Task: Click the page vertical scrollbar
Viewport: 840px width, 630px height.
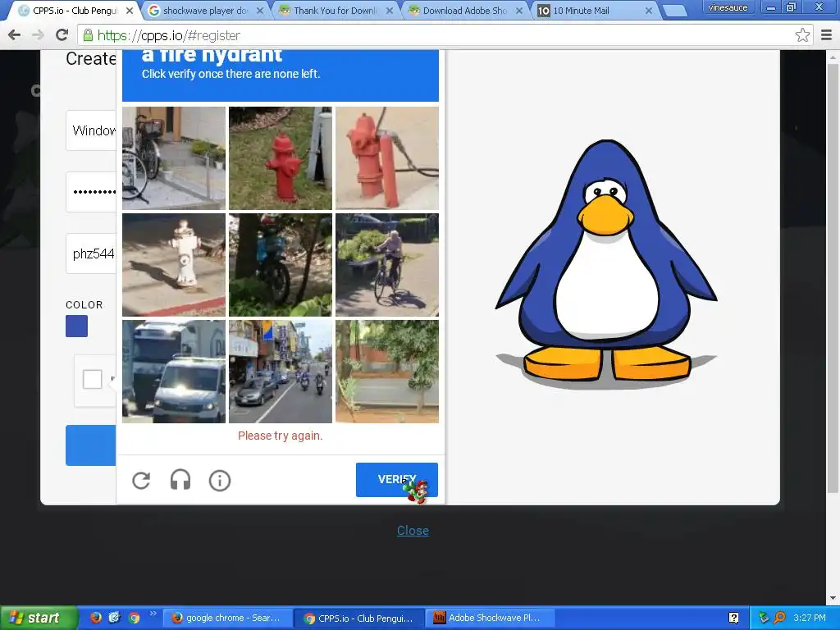Action: pos(833,279)
